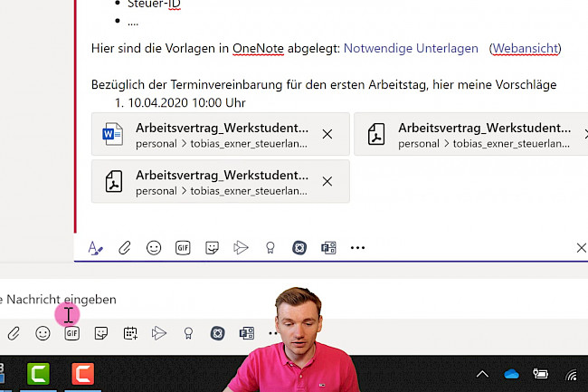Click the Attach paperclip below 'Nachricht eingeben'

14,333
